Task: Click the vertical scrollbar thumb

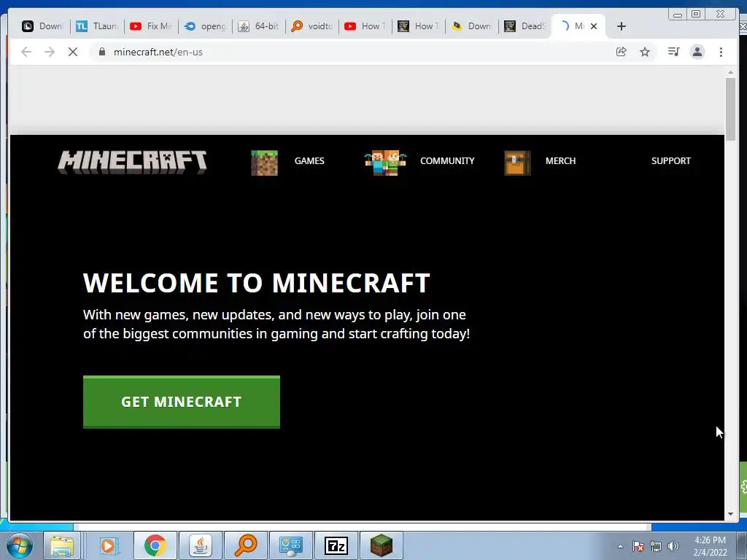Action: click(x=730, y=109)
